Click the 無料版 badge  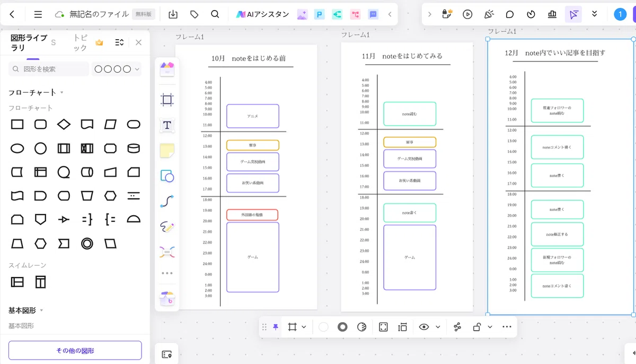click(143, 14)
